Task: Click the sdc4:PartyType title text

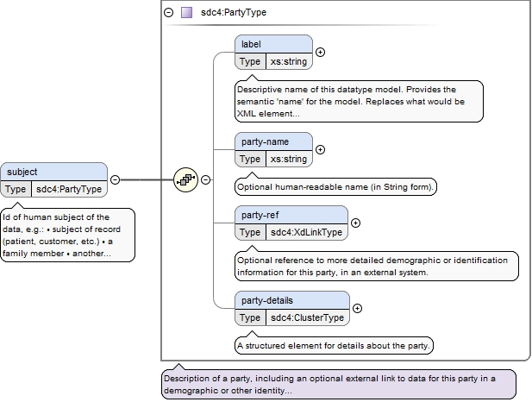Action: 234,13
